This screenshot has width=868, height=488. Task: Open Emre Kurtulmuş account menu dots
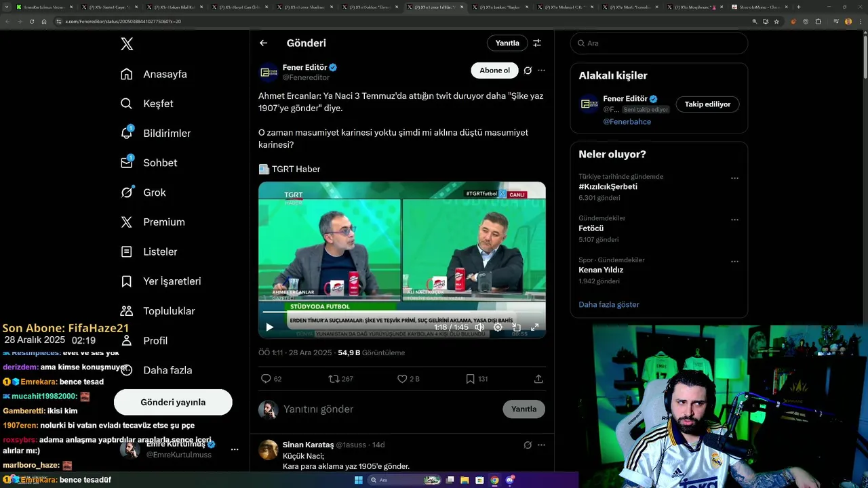point(235,449)
